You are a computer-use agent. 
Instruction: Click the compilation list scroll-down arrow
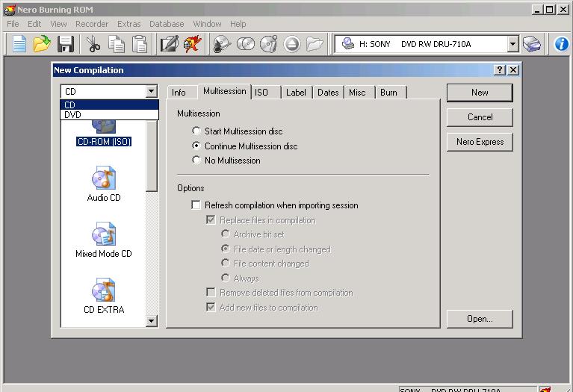click(x=151, y=321)
